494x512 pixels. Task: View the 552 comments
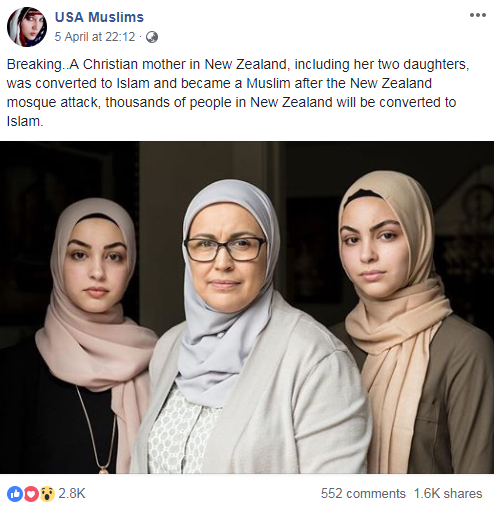tap(363, 493)
